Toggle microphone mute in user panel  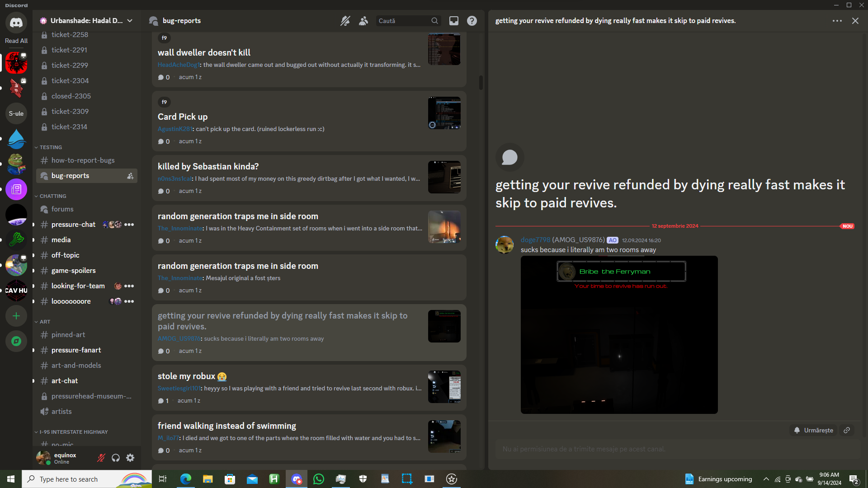point(101,458)
